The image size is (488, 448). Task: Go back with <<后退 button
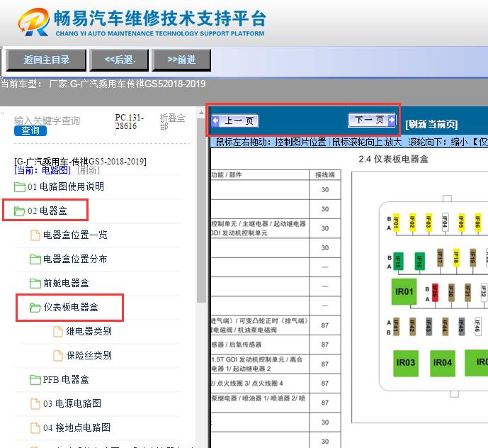pyautogui.click(x=119, y=60)
